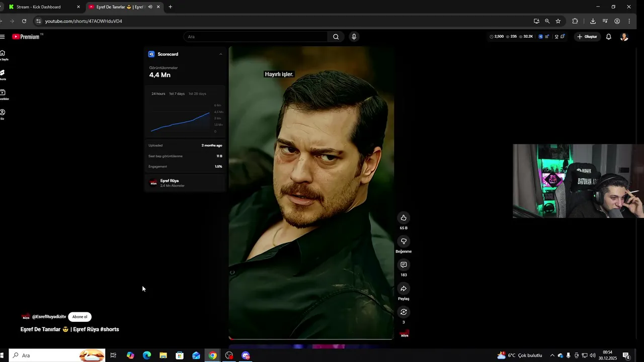Dislike the Short via Beğenme icon
This screenshot has height=362, width=644.
(404, 241)
